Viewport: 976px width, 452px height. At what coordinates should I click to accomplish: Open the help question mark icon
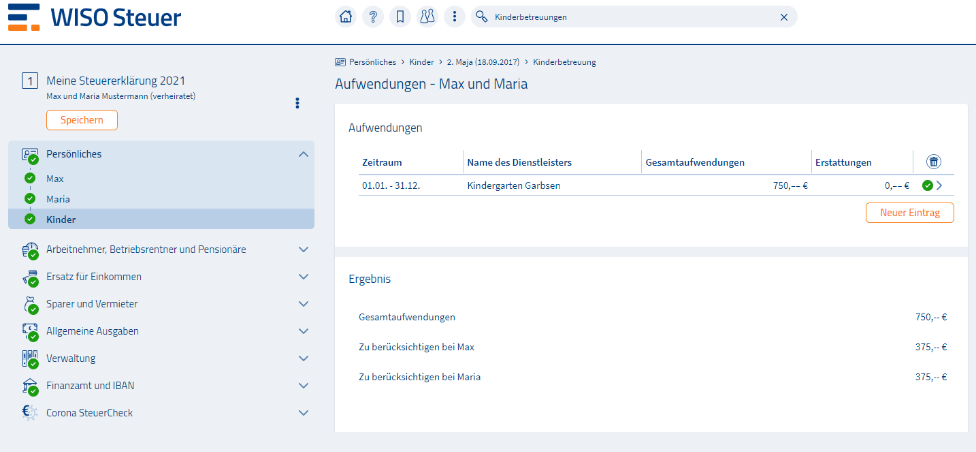tap(373, 17)
